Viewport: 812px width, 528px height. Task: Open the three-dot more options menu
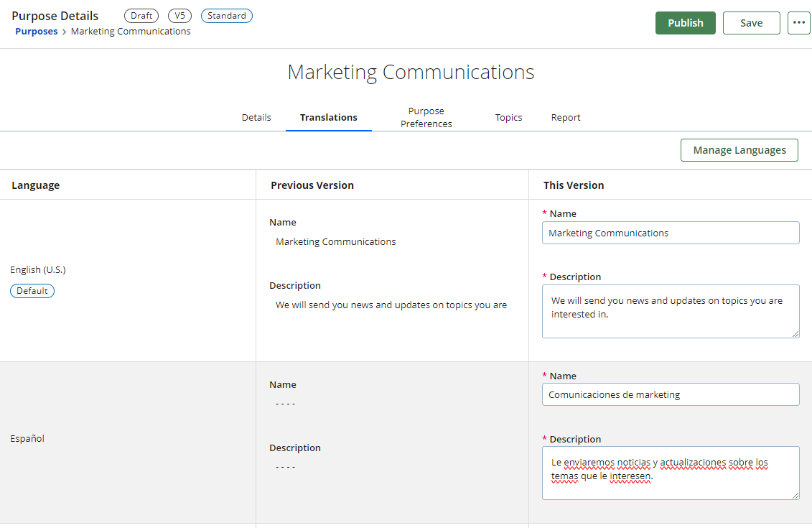(x=798, y=23)
